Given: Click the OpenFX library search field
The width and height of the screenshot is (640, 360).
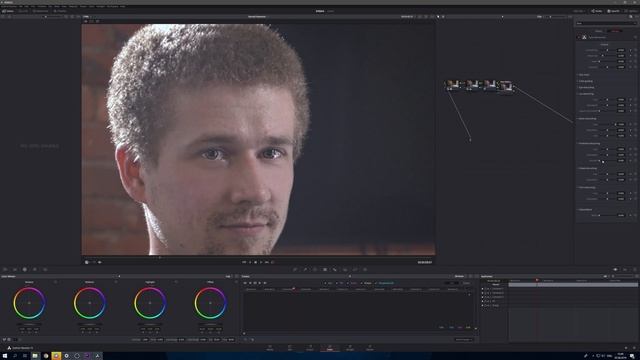Looking at the screenshot, I should [606, 23].
